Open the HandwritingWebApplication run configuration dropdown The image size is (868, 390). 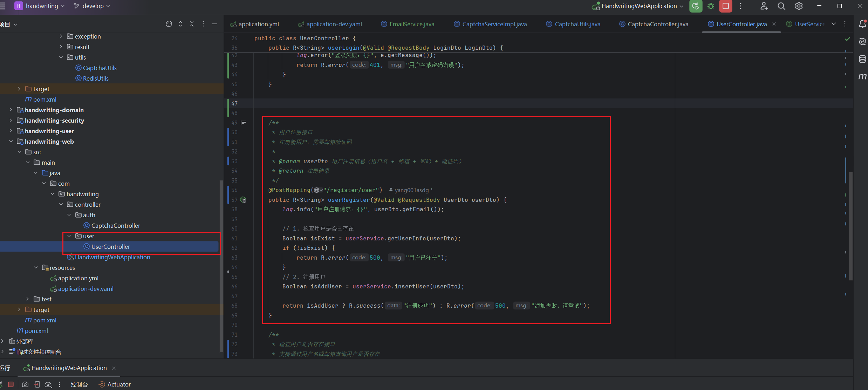(x=638, y=6)
